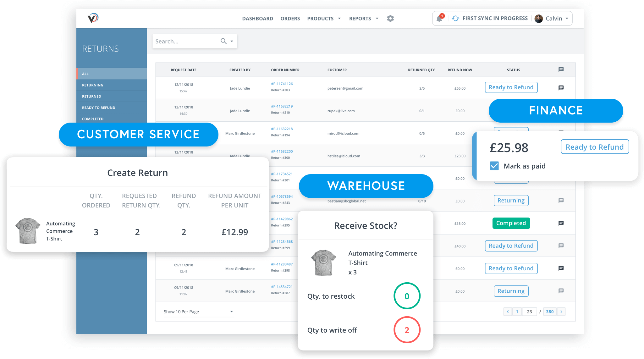The width and height of the screenshot is (644, 359).
Task: Open the comment icon on the Completed row
Action: pyautogui.click(x=561, y=223)
